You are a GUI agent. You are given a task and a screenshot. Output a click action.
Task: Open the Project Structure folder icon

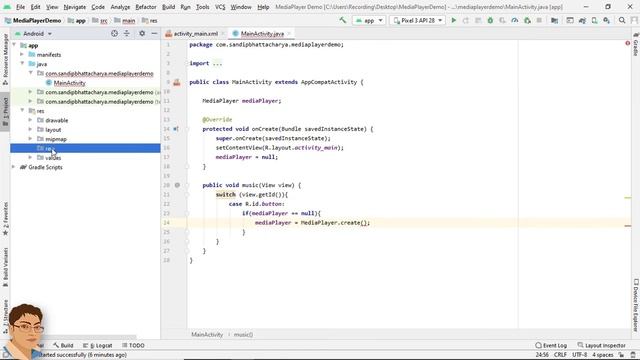[x=554, y=20]
